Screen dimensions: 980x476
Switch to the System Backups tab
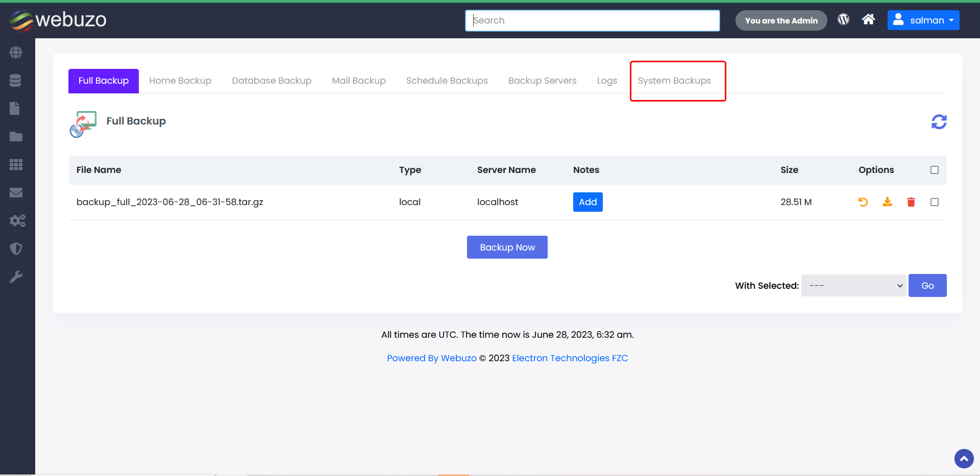pos(674,81)
